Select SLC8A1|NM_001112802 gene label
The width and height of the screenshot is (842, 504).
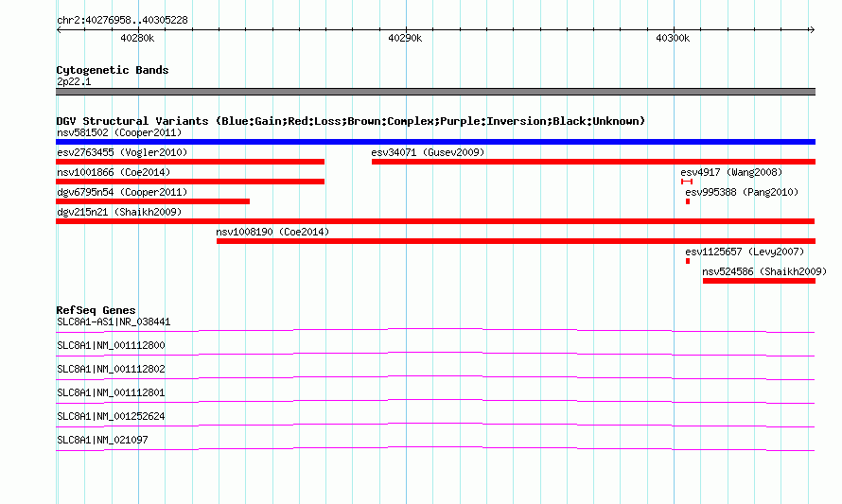(x=111, y=370)
